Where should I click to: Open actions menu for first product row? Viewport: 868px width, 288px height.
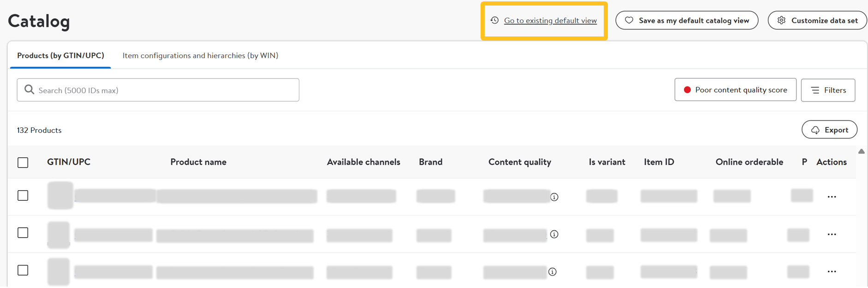tap(832, 197)
